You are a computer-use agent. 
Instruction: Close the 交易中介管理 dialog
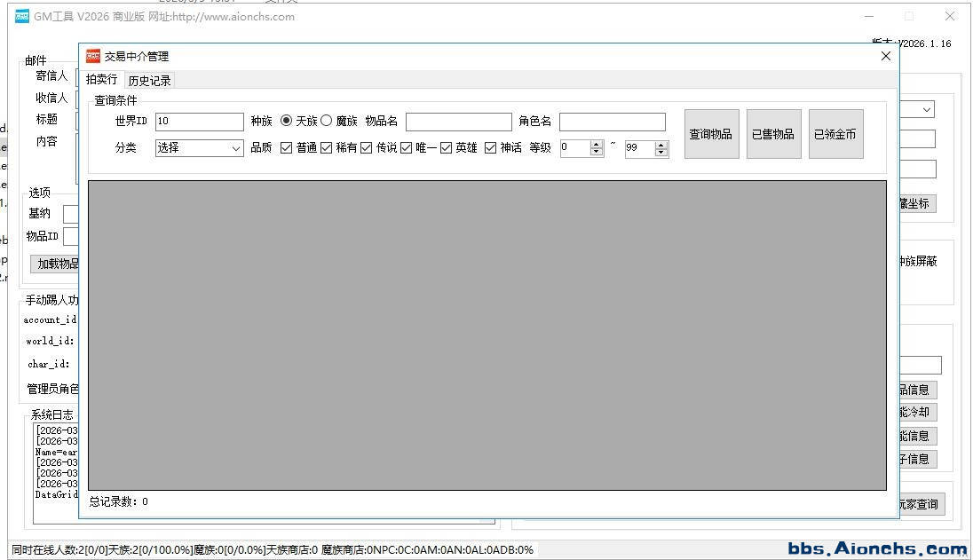pos(885,56)
